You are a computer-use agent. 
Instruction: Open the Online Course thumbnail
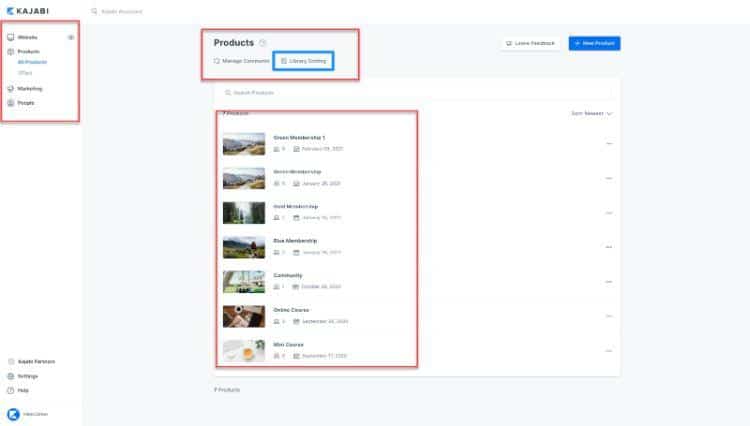(x=244, y=317)
